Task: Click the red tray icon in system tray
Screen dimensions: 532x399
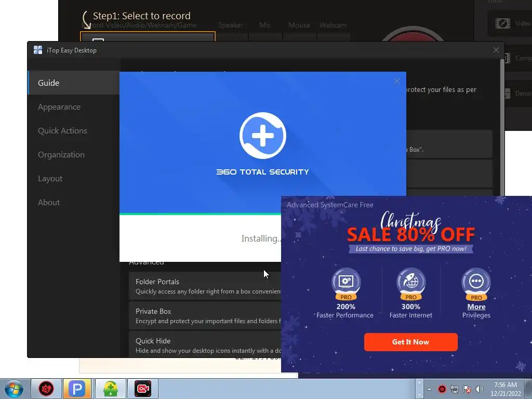Action: pyautogui.click(x=442, y=389)
